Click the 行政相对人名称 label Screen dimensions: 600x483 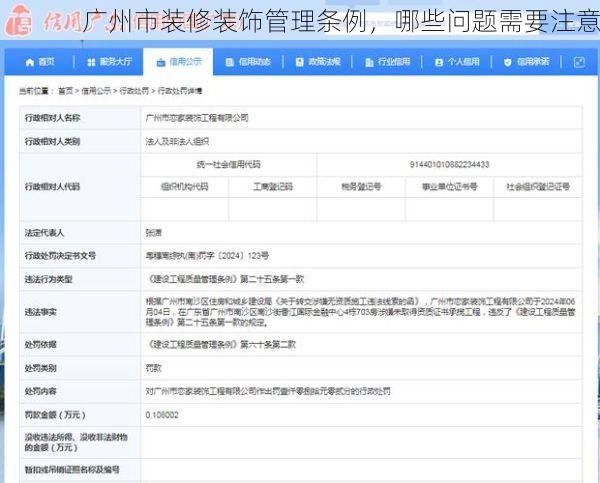(x=52, y=118)
